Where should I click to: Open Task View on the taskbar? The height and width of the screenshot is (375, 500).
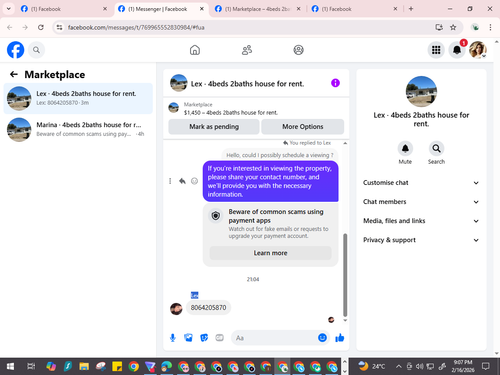click(x=31, y=367)
